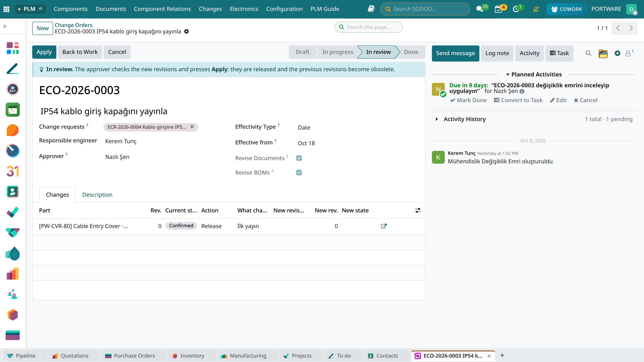Click Mark Done on planned activity
The image size is (644, 362).
click(468, 100)
